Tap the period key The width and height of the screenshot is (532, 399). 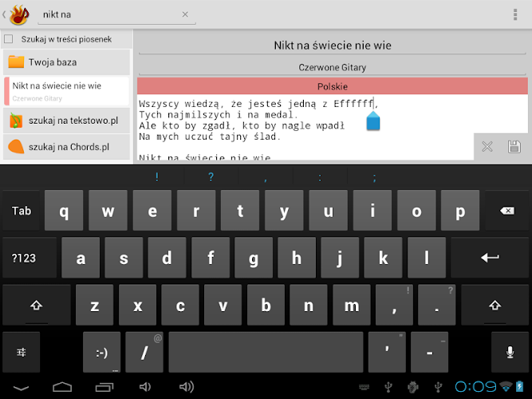tap(436, 305)
